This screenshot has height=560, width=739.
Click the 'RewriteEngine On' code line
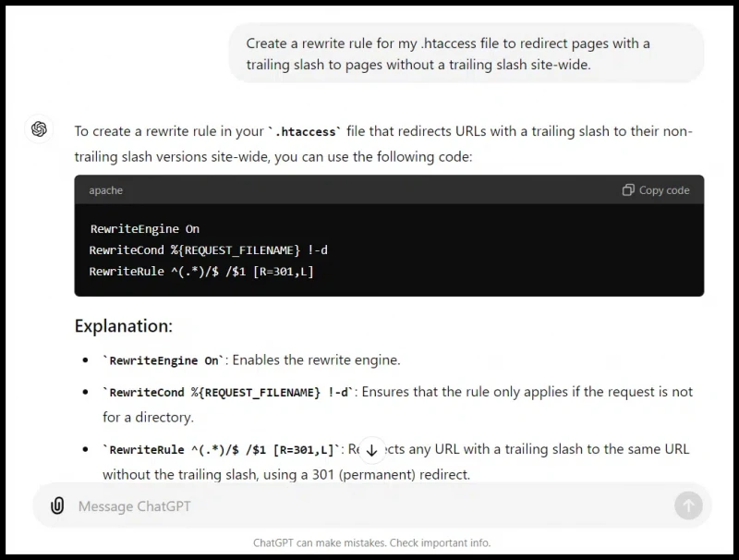(x=145, y=229)
